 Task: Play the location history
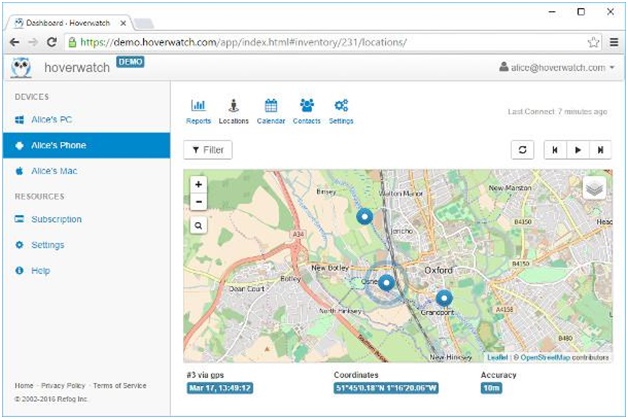pos(576,150)
